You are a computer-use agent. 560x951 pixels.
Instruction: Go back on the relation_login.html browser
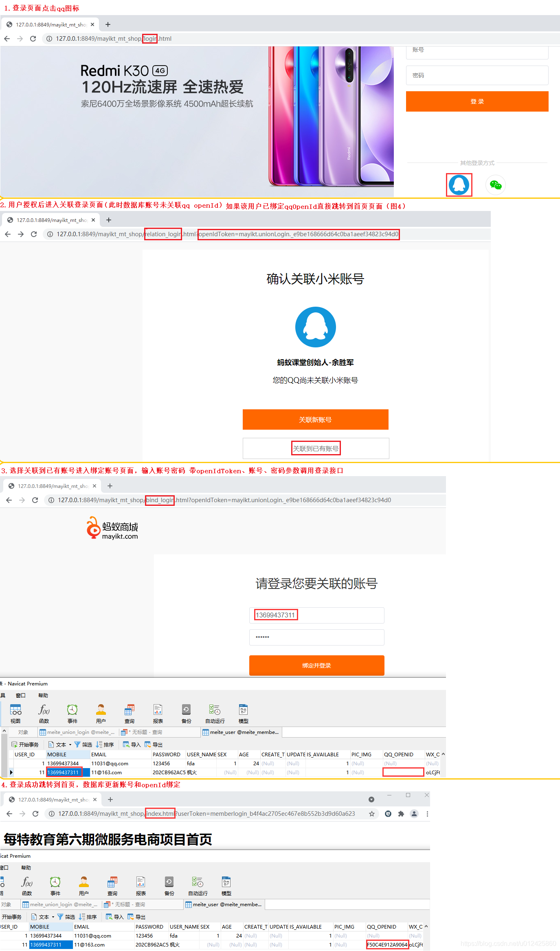(8, 234)
